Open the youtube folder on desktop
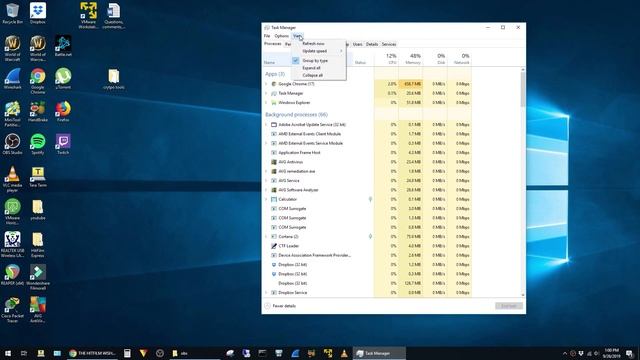Image resolution: width=640 pixels, height=360 pixels. 38,209
